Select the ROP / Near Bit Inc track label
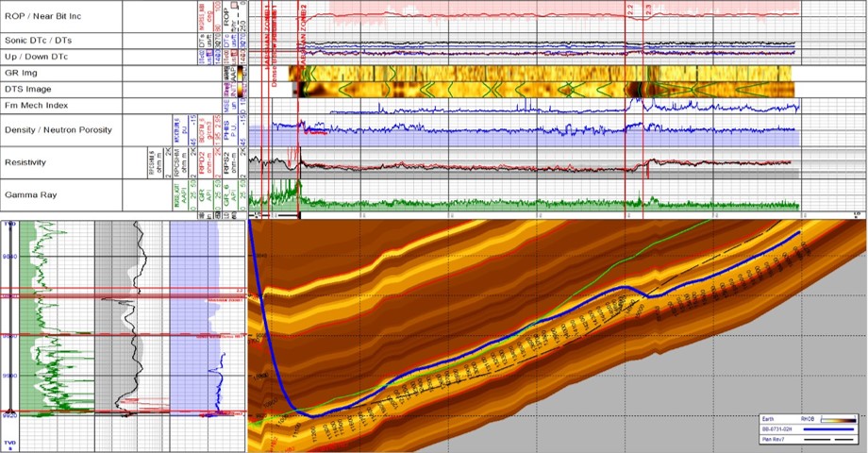This screenshot has height=453, width=868. pos(43,16)
